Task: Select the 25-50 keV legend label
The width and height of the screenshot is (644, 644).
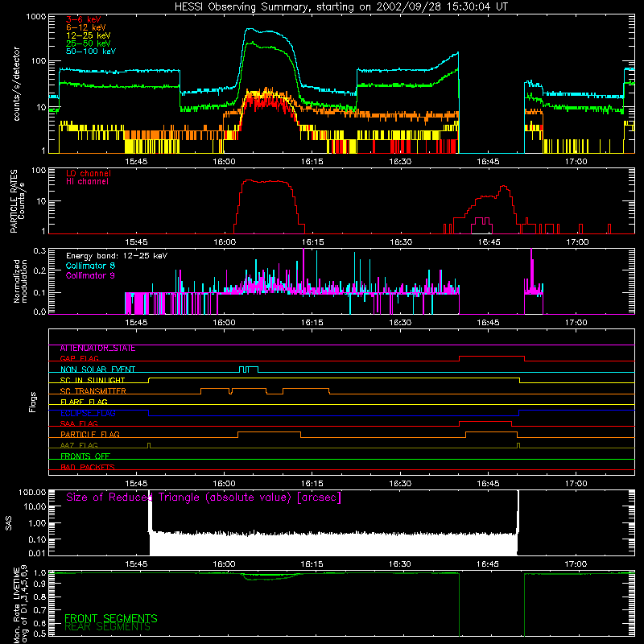Action: 88,43
